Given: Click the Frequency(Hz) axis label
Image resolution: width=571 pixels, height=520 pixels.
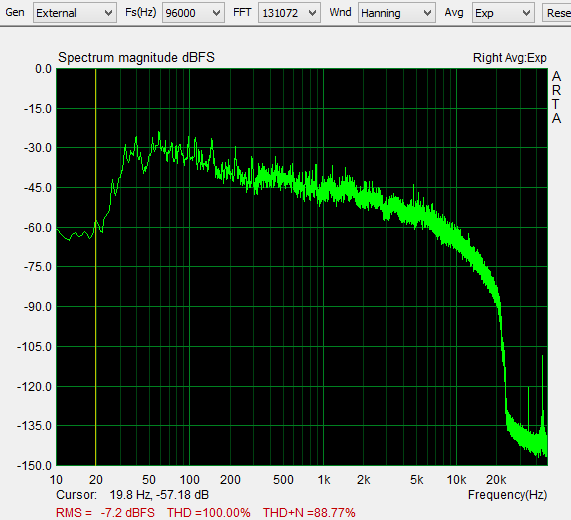Looking at the screenshot, I should point(507,495).
